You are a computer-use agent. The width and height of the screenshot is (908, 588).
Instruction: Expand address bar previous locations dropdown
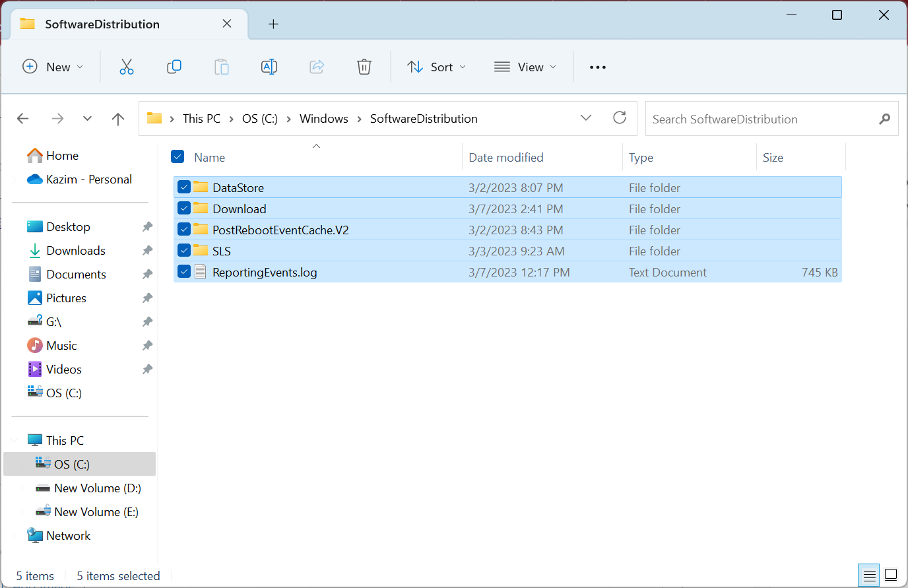click(586, 117)
